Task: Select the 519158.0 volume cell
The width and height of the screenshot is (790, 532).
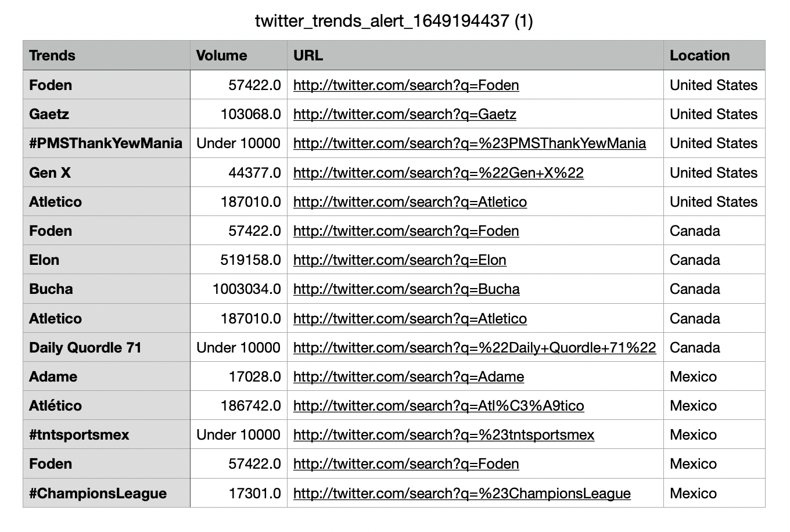Action: tap(238, 260)
